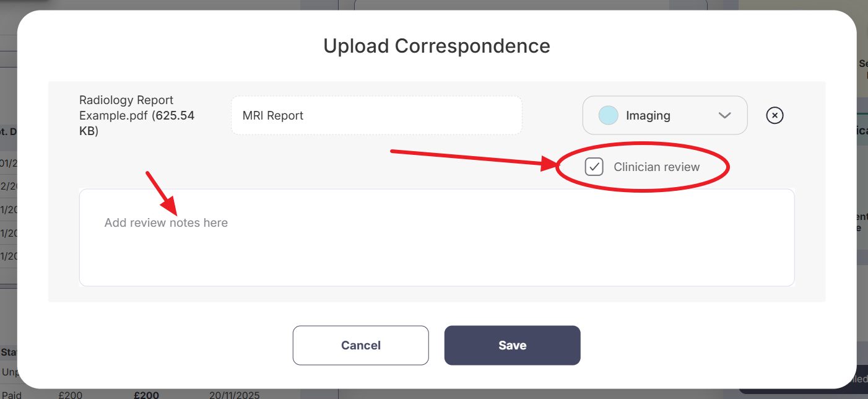Image resolution: width=868 pixels, height=399 pixels.
Task: Click the non-bold £200 amount beside Paid
Action: click(71, 395)
